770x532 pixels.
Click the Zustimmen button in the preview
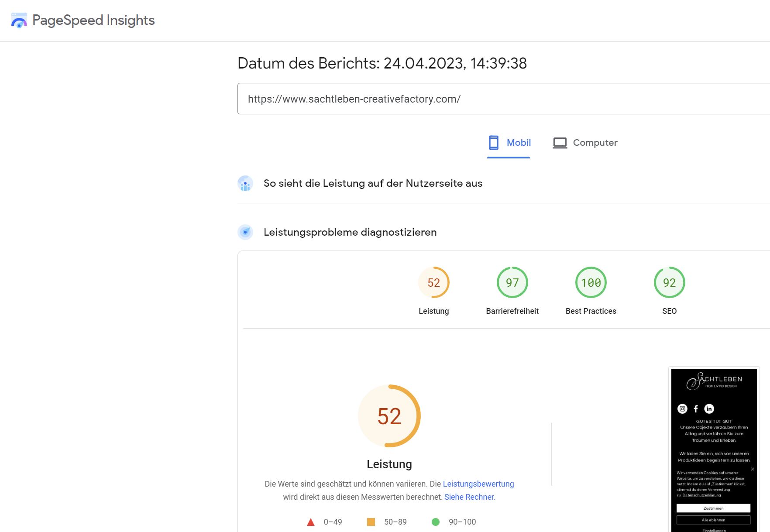tap(714, 508)
